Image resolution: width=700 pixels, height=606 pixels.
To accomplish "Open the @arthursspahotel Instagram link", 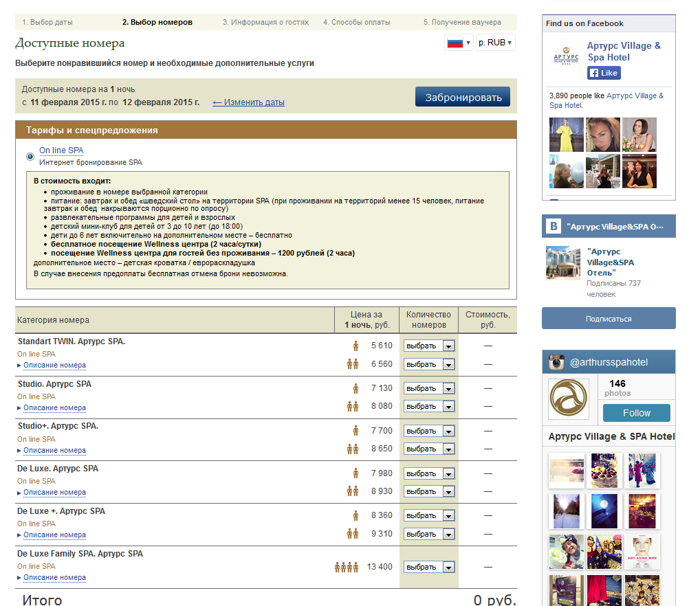I will point(609,362).
